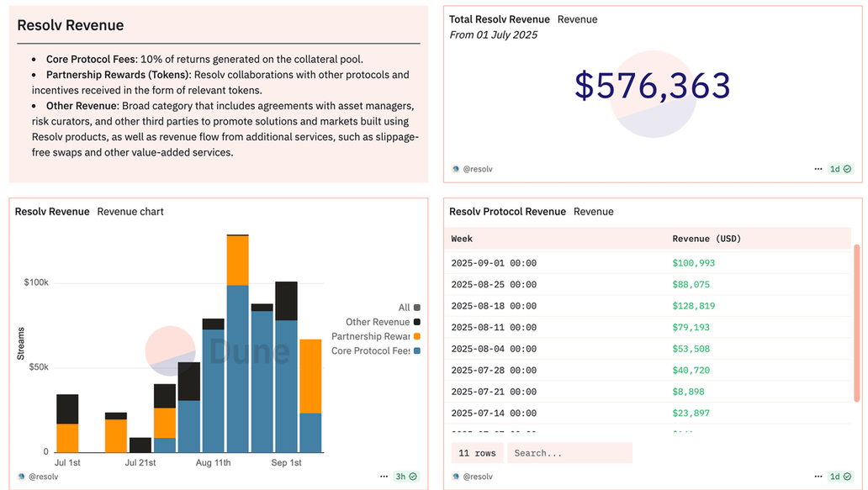Select the $53,508 revenue cell
This screenshot has width=868, height=490.
pos(691,349)
